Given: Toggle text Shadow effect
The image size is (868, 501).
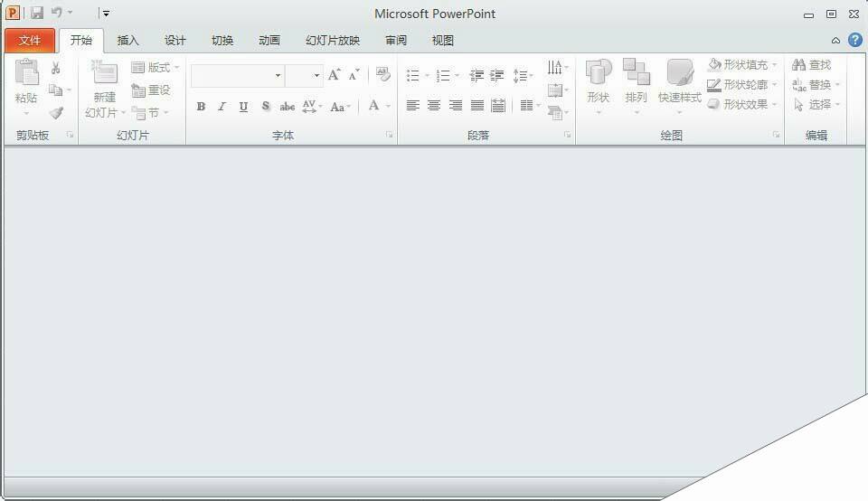Looking at the screenshot, I should click(x=266, y=106).
